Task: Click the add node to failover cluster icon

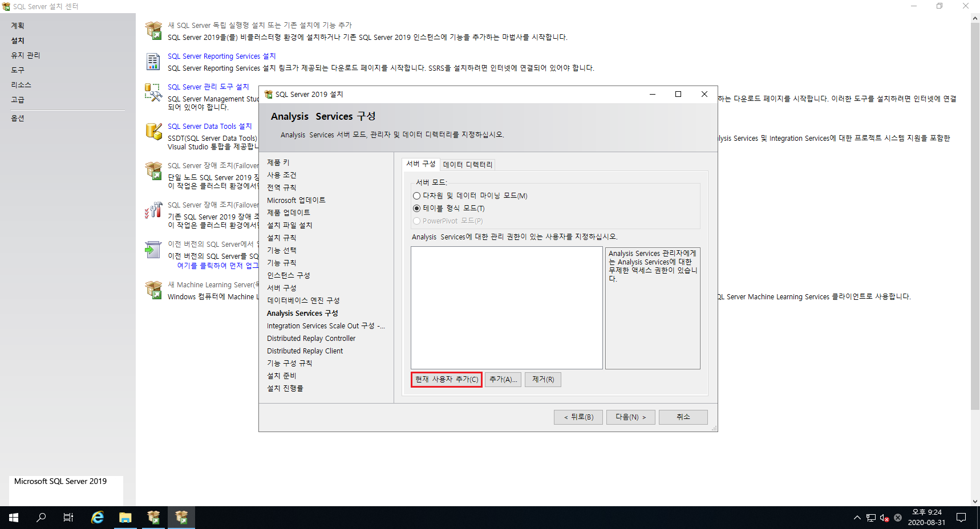Action: click(x=153, y=210)
